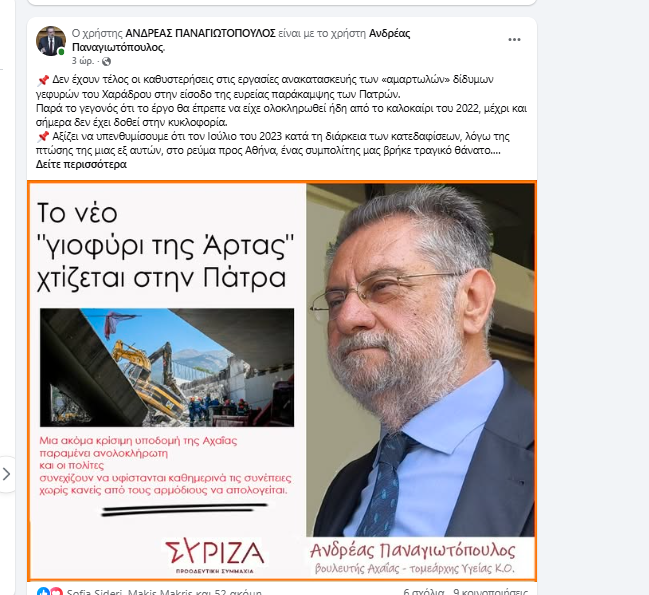This screenshot has height=595, width=649.
Task: Click the red pushpin emoji starting the post
Action: [43, 79]
